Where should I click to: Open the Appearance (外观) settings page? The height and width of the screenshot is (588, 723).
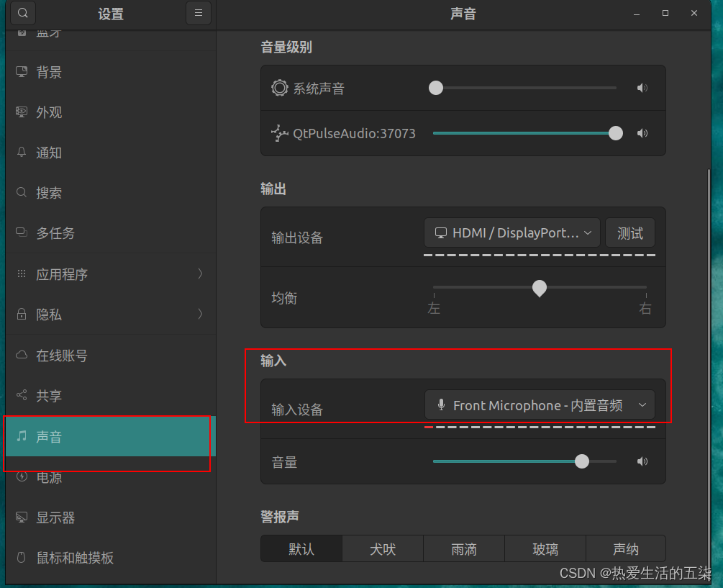click(x=111, y=112)
